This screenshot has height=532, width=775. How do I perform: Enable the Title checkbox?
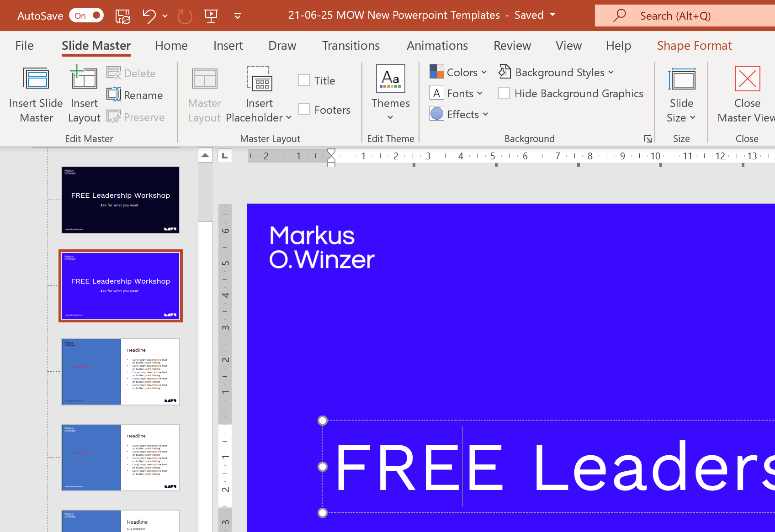pyautogui.click(x=304, y=80)
